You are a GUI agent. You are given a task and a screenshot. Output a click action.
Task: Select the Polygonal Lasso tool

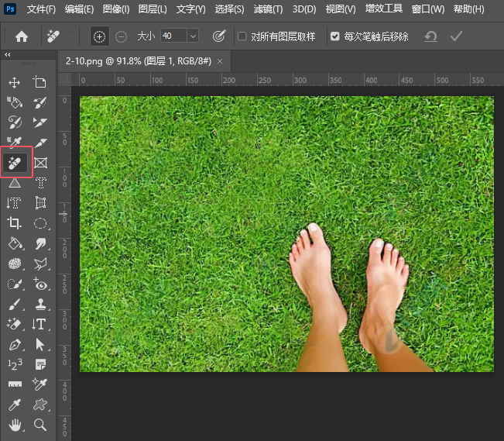point(40,264)
